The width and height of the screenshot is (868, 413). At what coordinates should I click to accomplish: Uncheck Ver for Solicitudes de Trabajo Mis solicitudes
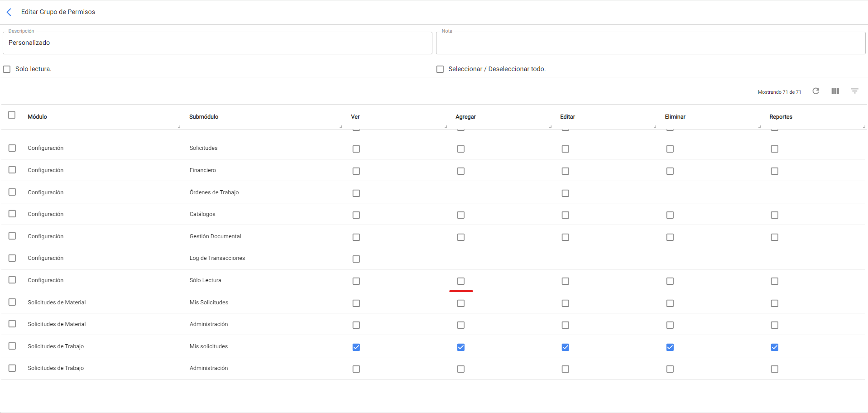click(x=356, y=347)
